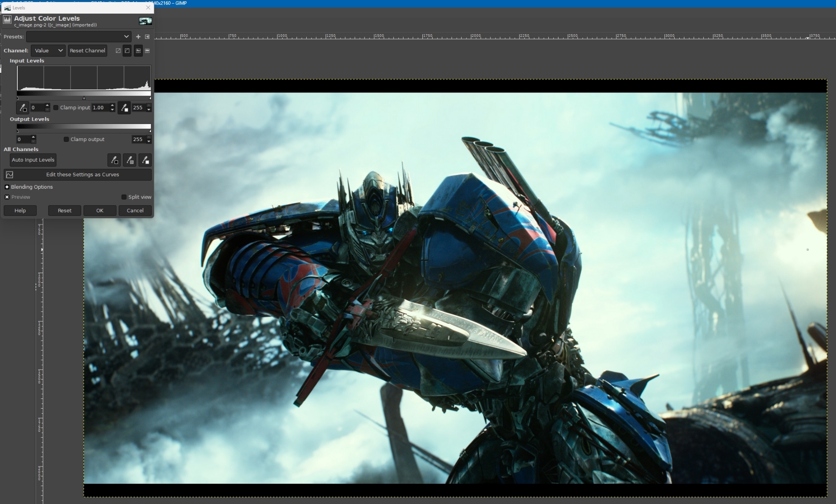Pick input white point eyedropper for channel

(124, 108)
